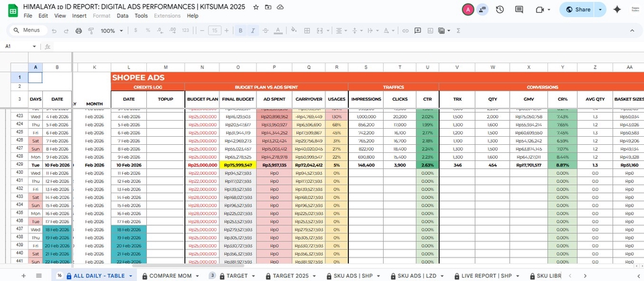Check the cloud save status icon
Viewport: 644px width, 281px height.
280,7
